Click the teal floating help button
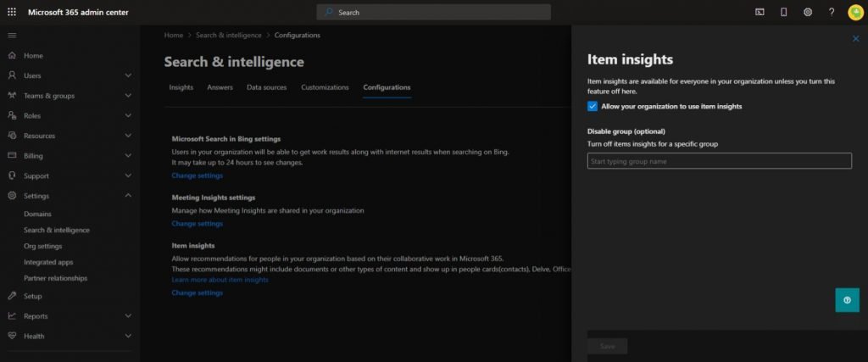Screen dimensions: 868x362 847,299
